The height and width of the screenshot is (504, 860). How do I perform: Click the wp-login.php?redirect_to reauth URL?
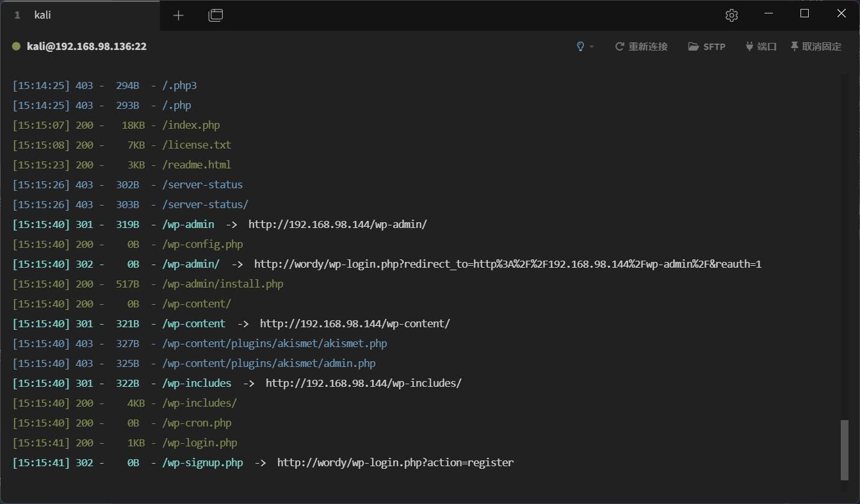pyautogui.click(x=508, y=264)
